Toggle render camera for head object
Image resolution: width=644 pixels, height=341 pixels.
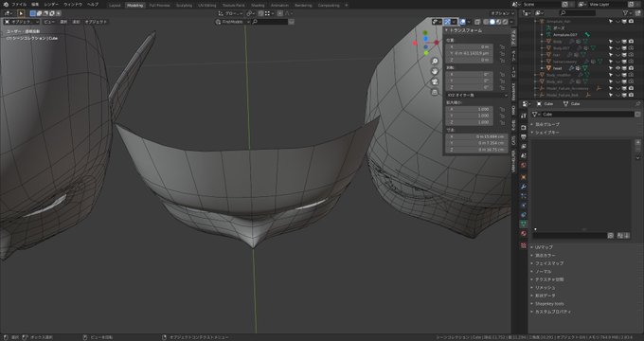(x=631, y=68)
